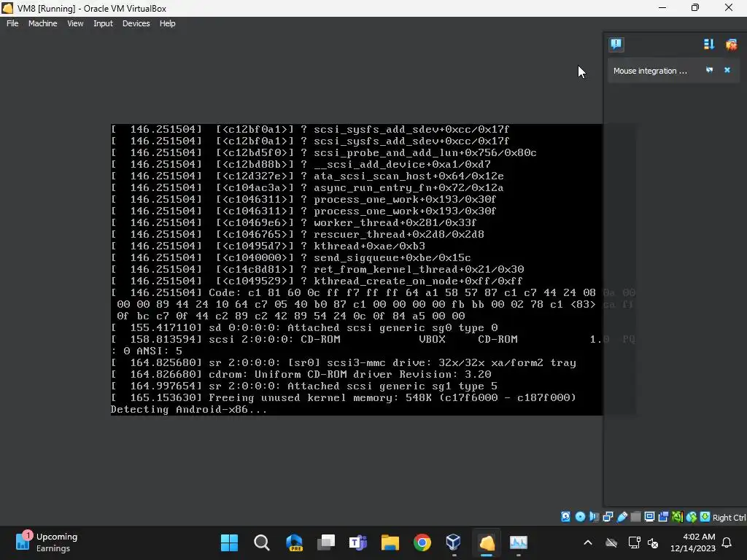The image size is (747, 560).
Task: Open the Upcoming Earnings widget
Action: 46,542
